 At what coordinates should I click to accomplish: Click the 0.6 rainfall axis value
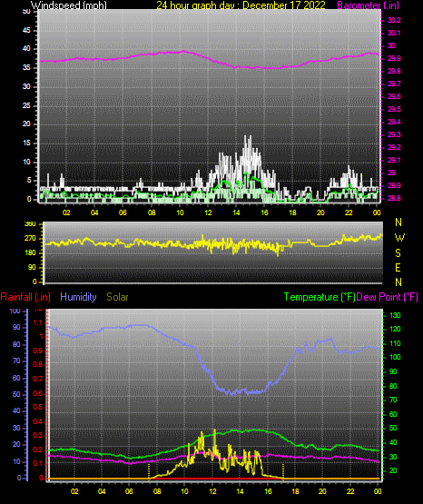click(x=37, y=393)
